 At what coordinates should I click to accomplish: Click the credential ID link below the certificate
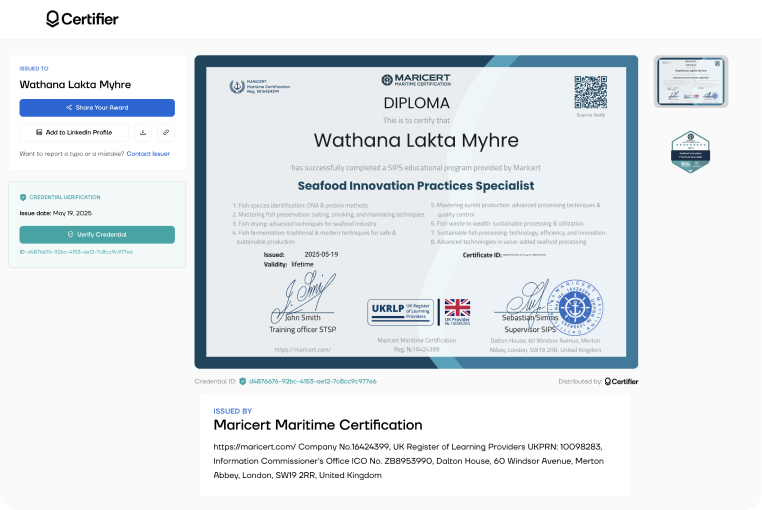[x=312, y=381]
